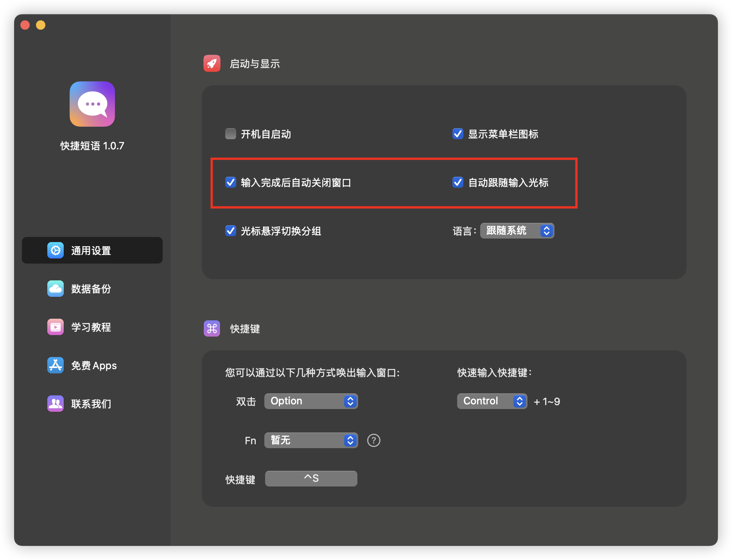Click the cloud icon for 数据备份
Image resolution: width=732 pixels, height=560 pixels.
tap(56, 289)
